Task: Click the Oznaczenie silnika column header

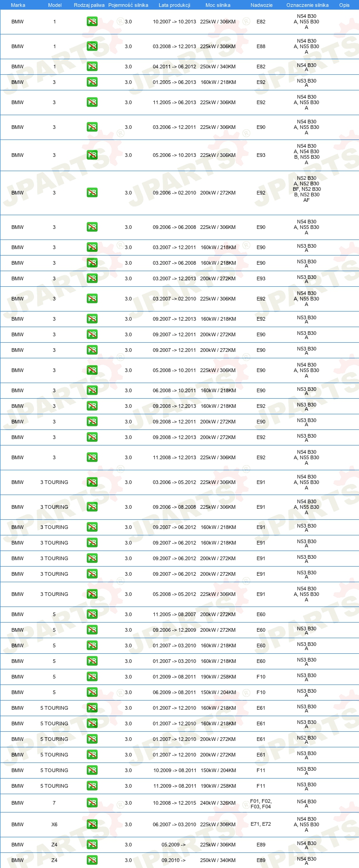Action: (x=308, y=5)
